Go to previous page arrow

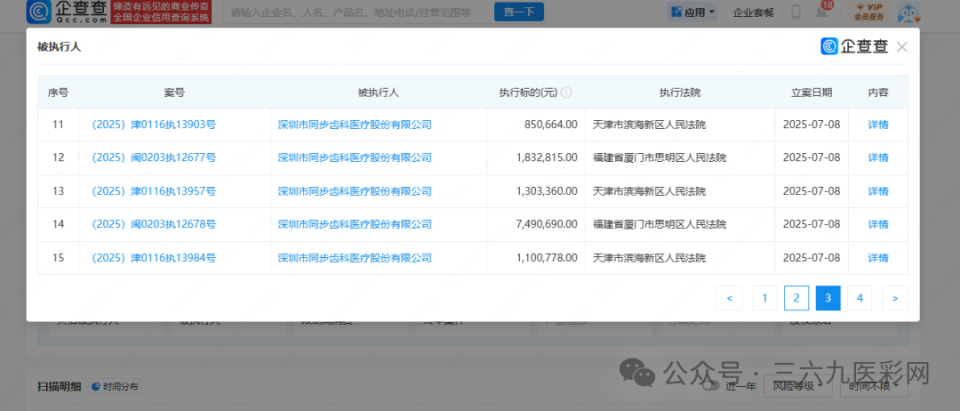click(729, 298)
